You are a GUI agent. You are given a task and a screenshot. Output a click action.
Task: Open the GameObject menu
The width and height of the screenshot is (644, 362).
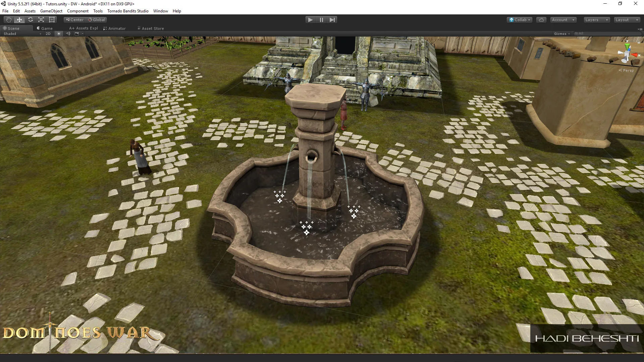51,11
